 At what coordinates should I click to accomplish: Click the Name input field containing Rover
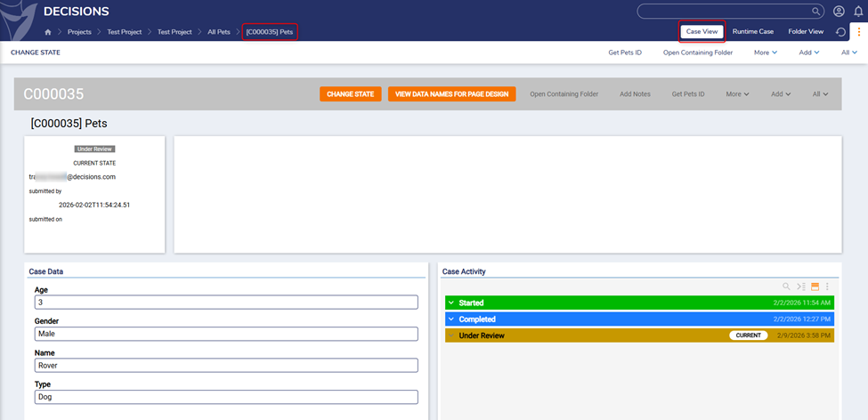click(x=225, y=365)
